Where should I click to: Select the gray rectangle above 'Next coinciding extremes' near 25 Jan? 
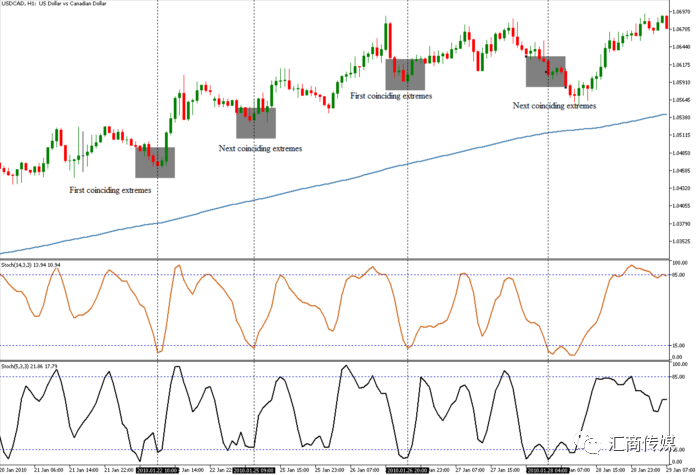[x=256, y=123]
